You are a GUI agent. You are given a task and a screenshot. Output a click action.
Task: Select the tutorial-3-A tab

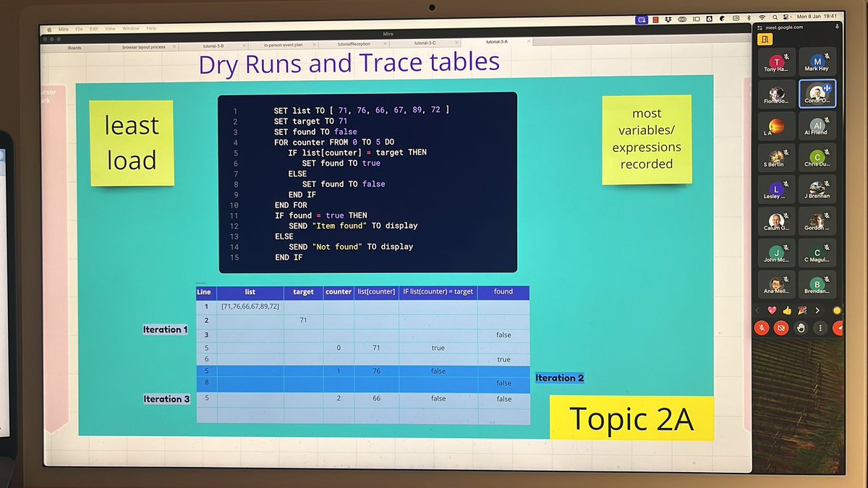click(497, 42)
